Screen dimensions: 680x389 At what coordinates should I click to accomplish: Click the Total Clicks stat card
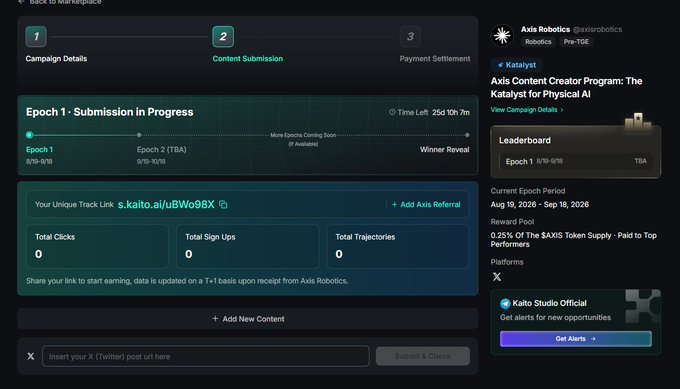pyautogui.click(x=97, y=246)
